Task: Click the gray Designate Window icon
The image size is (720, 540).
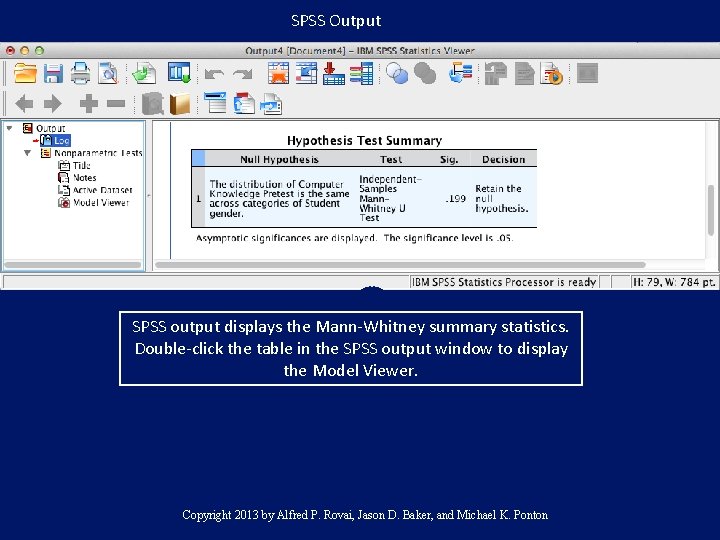Action: pyautogui.click(x=587, y=73)
